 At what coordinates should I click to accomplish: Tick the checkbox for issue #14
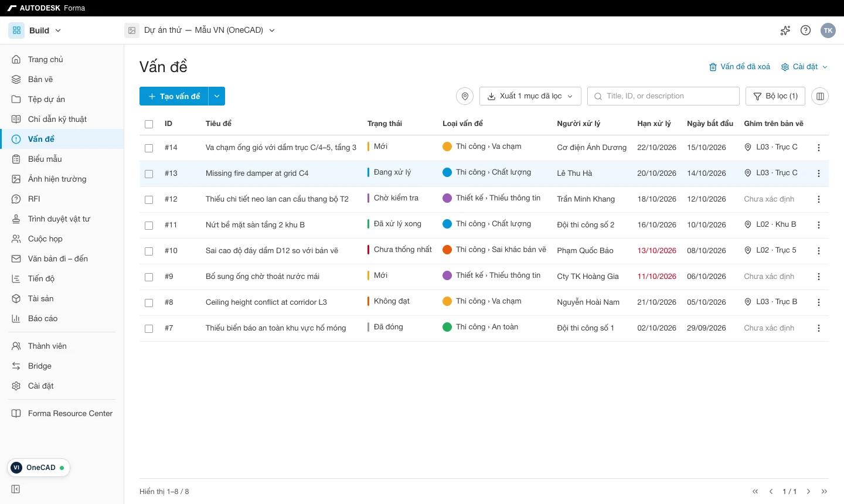click(x=149, y=148)
